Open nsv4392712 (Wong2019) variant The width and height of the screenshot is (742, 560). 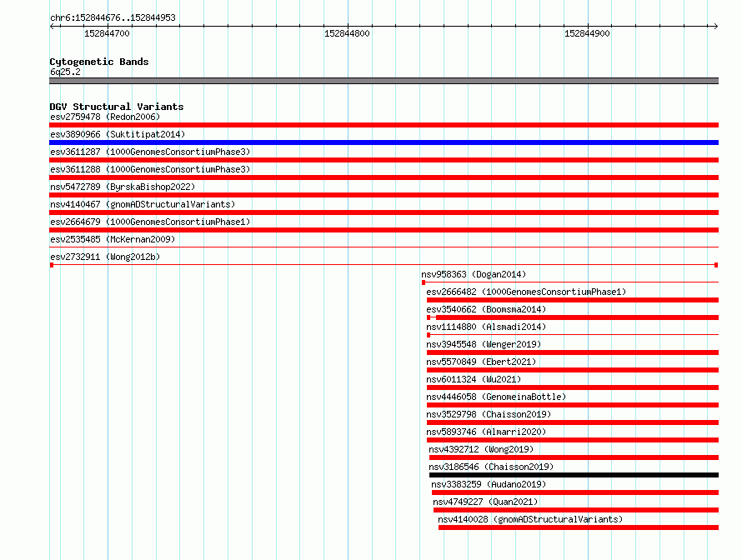[x=481, y=449]
